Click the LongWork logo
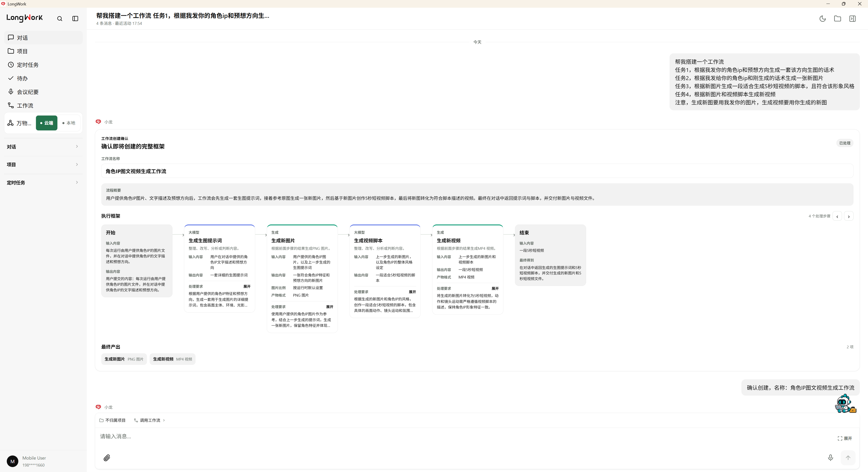This screenshot has height=472, width=868. coord(25,18)
